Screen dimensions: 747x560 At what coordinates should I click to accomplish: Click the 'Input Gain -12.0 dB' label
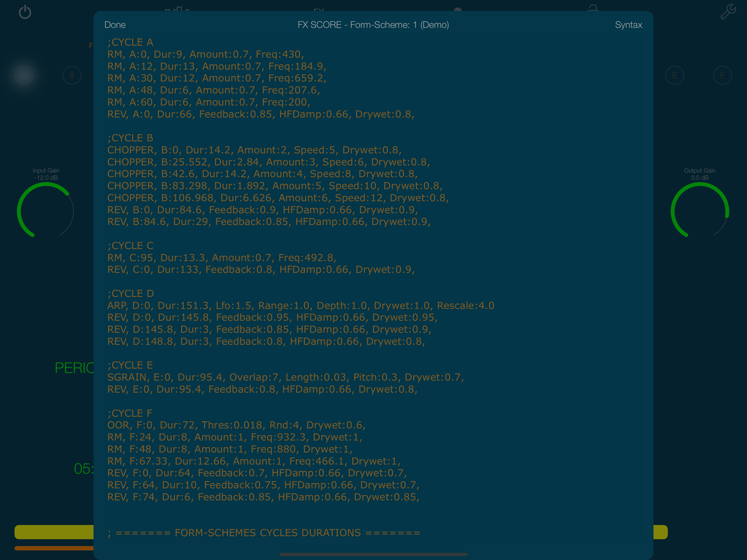tap(46, 174)
